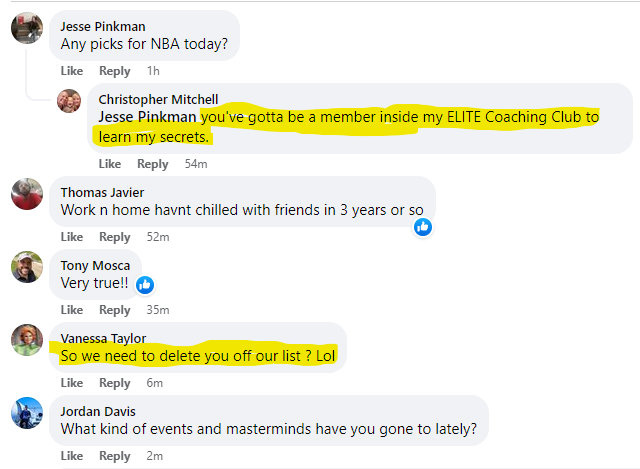Reply to Jordan Davis's masterminds question
The width and height of the screenshot is (640, 469).
pyautogui.click(x=115, y=456)
